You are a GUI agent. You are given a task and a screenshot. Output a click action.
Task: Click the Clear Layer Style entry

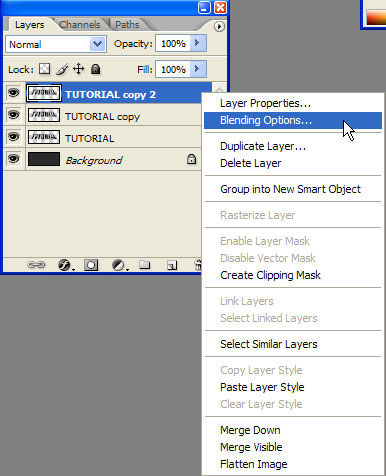pos(293,404)
